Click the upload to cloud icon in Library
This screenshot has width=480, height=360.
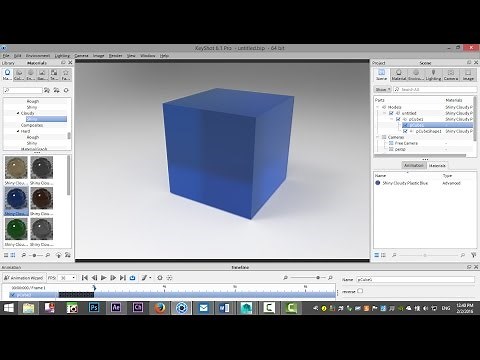(x=58, y=255)
